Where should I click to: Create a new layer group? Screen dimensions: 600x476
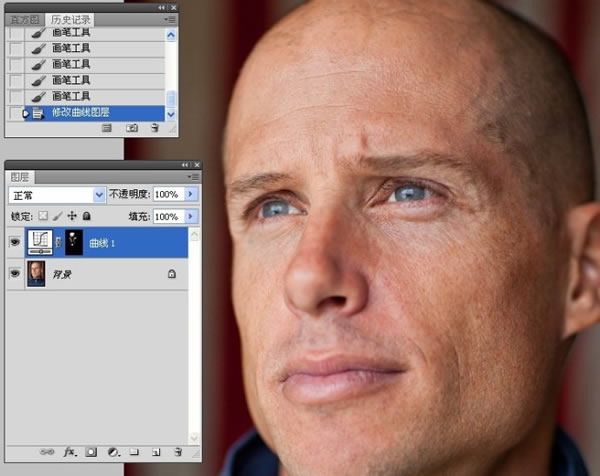click(134, 452)
